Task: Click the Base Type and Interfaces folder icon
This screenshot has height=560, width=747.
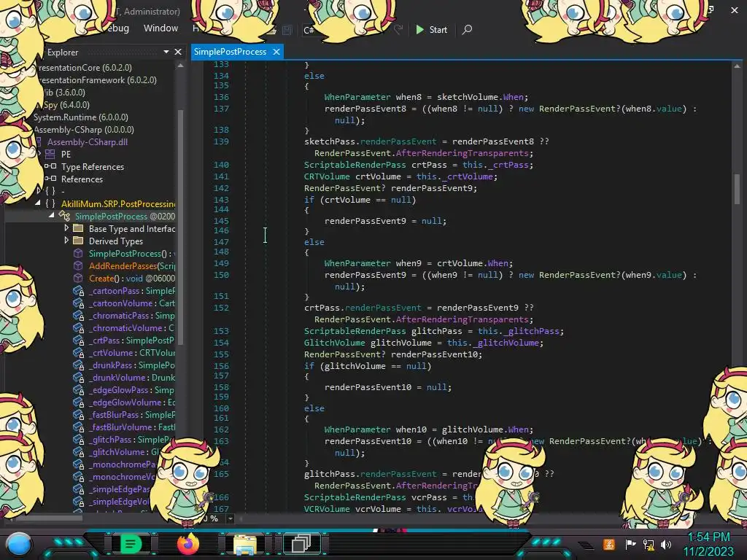Action: (78, 228)
